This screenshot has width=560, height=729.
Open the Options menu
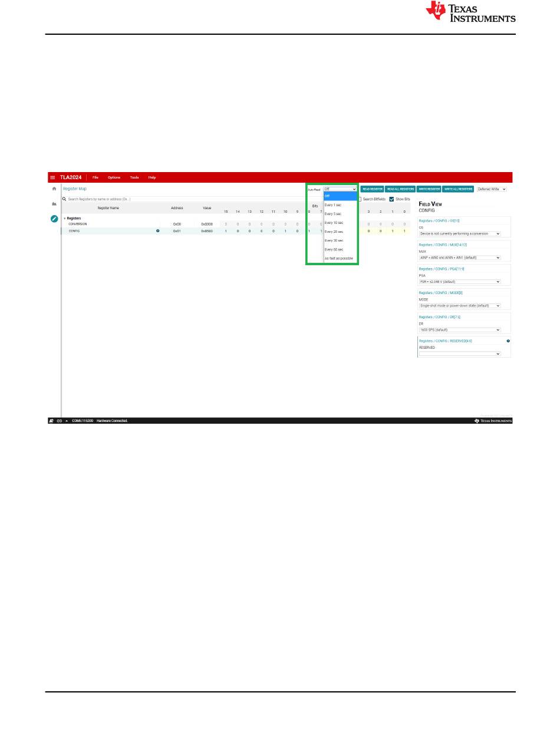click(x=114, y=177)
